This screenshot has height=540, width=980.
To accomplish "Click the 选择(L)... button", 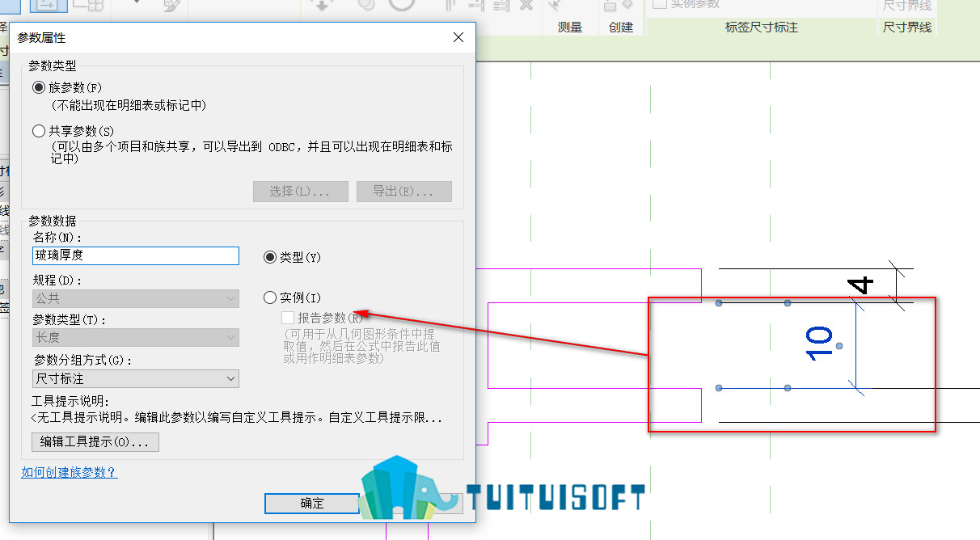I will [x=300, y=192].
